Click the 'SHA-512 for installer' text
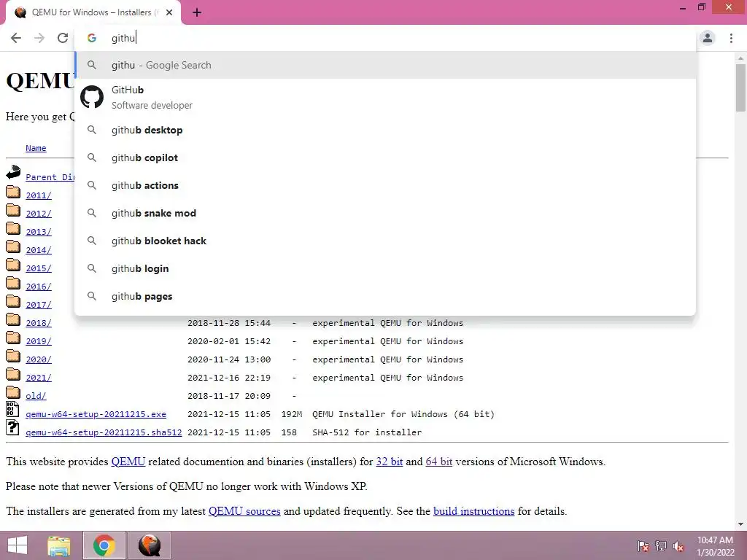The height and width of the screenshot is (560, 747). click(x=367, y=432)
